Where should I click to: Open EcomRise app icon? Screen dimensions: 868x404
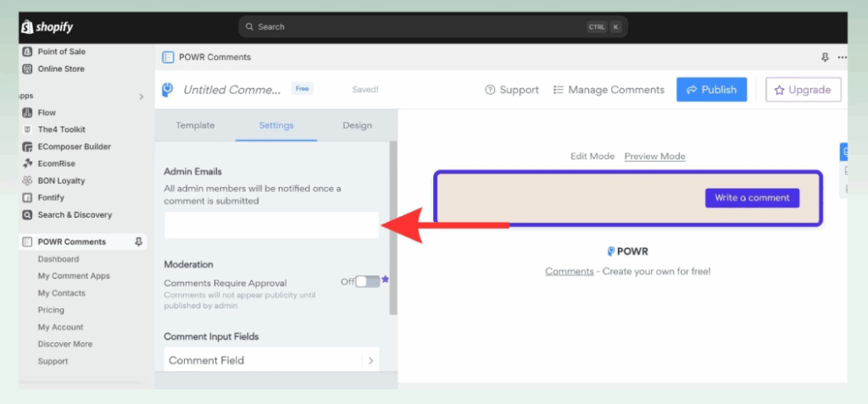click(x=27, y=163)
